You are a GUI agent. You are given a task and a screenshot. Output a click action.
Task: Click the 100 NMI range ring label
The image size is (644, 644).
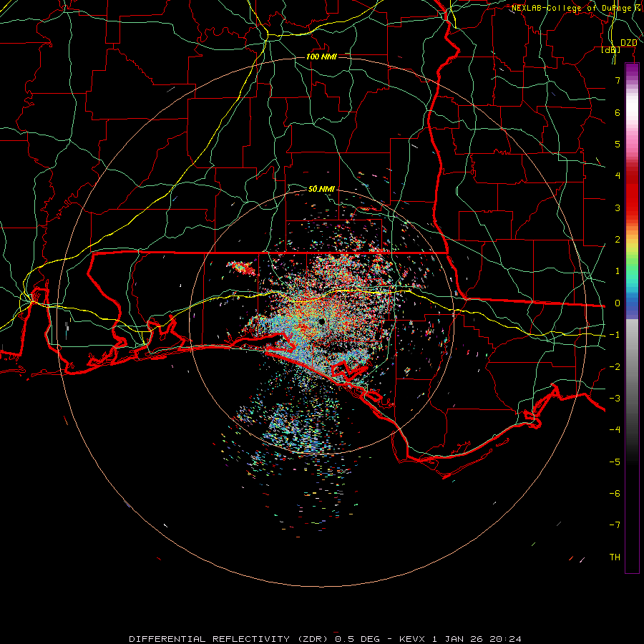[321, 57]
